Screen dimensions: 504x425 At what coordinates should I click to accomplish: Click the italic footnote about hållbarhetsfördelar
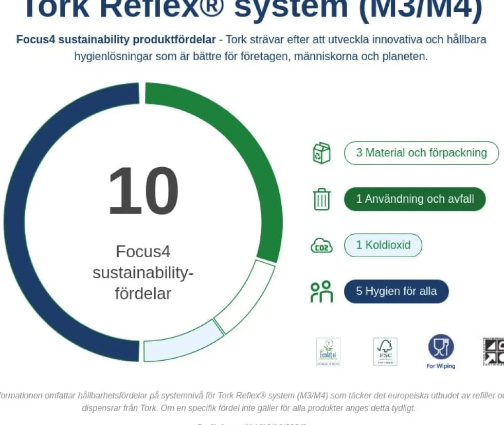pyautogui.click(x=252, y=401)
